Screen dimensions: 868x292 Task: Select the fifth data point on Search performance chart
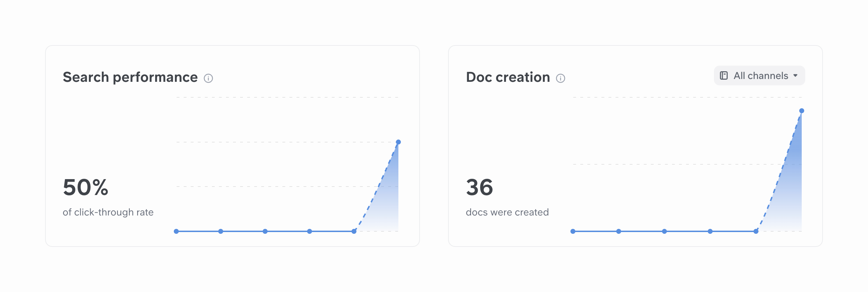pos(354,231)
